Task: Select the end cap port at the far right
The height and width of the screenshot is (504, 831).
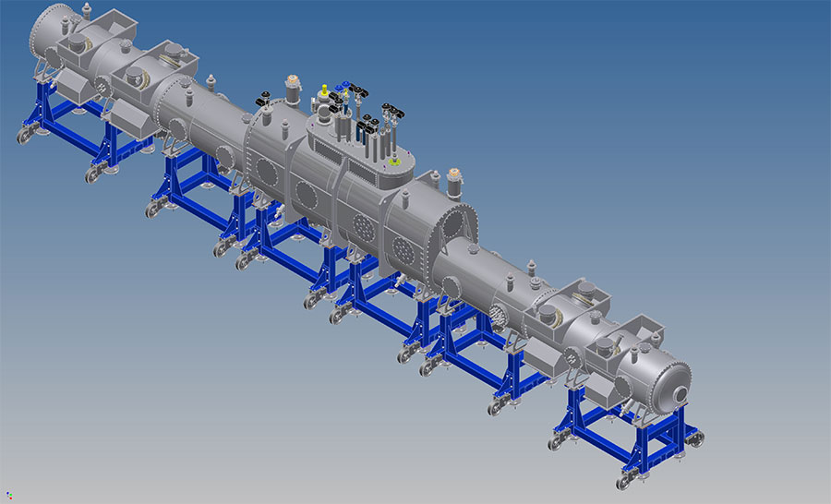Action: (x=681, y=393)
